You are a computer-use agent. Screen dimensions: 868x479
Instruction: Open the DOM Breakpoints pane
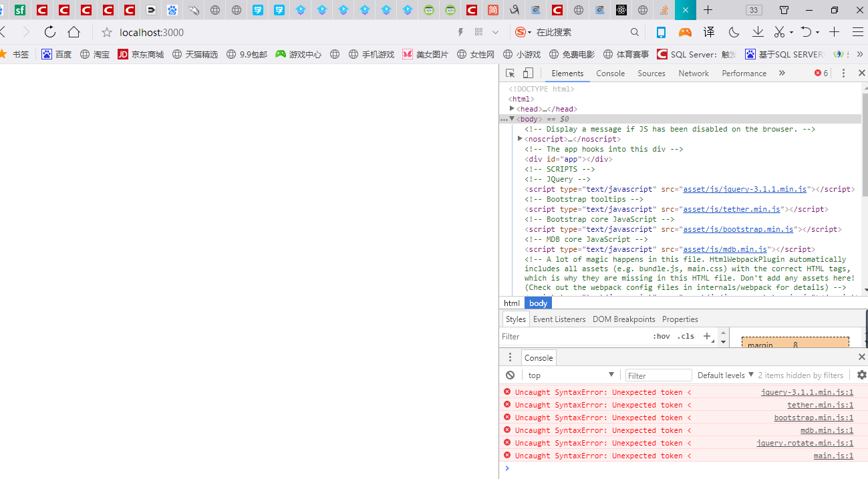[x=624, y=319]
